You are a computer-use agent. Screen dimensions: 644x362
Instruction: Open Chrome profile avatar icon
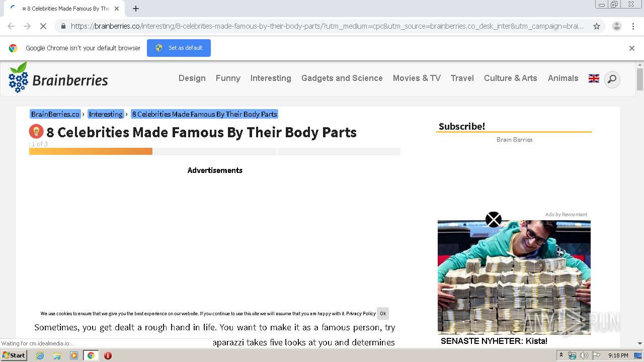[x=616, y=26]
